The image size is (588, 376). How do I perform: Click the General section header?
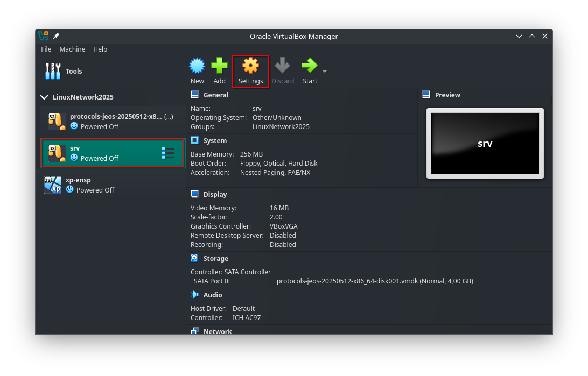coord(215,95)
